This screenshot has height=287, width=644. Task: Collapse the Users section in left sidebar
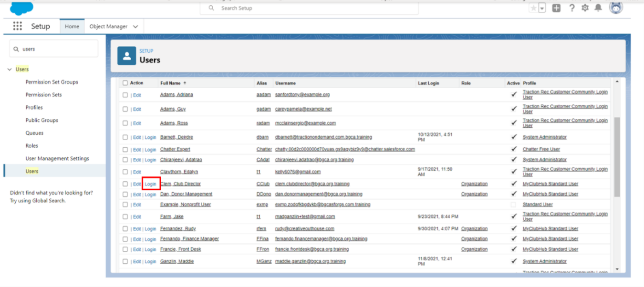pos(10,69)
